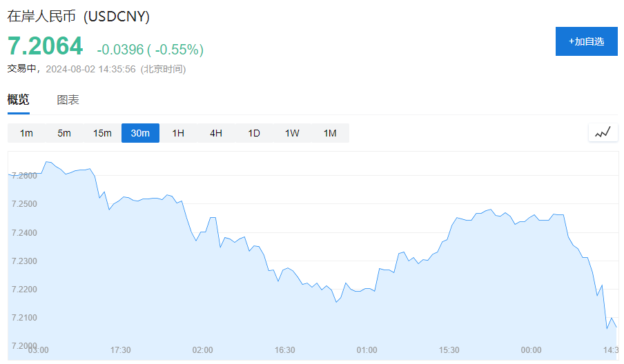Select the 1m timeframe
This screenshot has width=624, height=364.
[26, 133]
